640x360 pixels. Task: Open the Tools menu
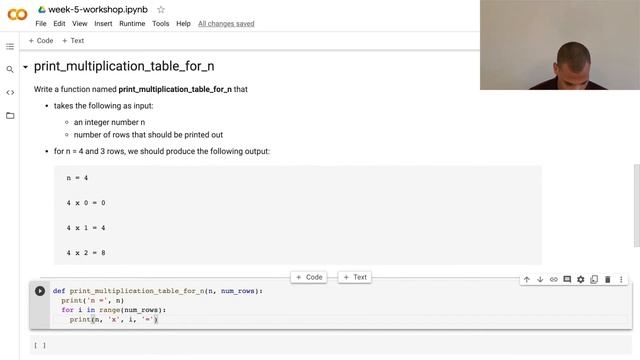tap(160, 24)
